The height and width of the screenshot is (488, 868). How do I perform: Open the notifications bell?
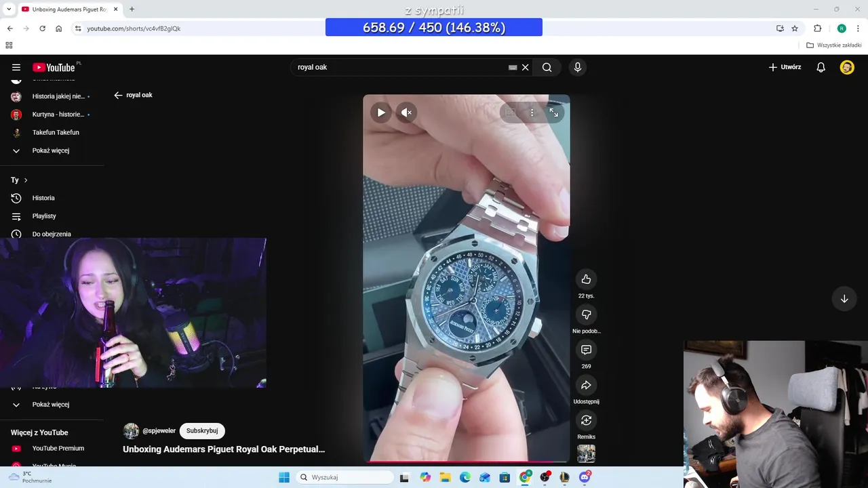click(821, 67)
